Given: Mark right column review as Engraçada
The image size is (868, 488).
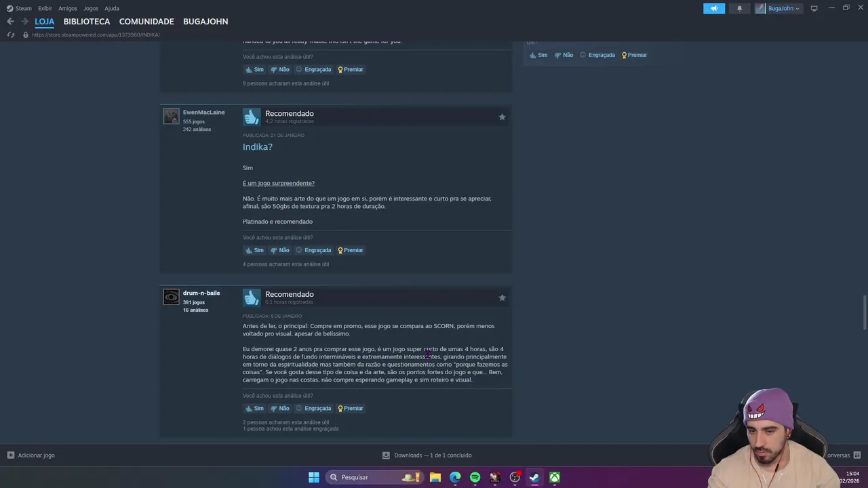Looking at the screenshot, I should (x=597, y=55).
